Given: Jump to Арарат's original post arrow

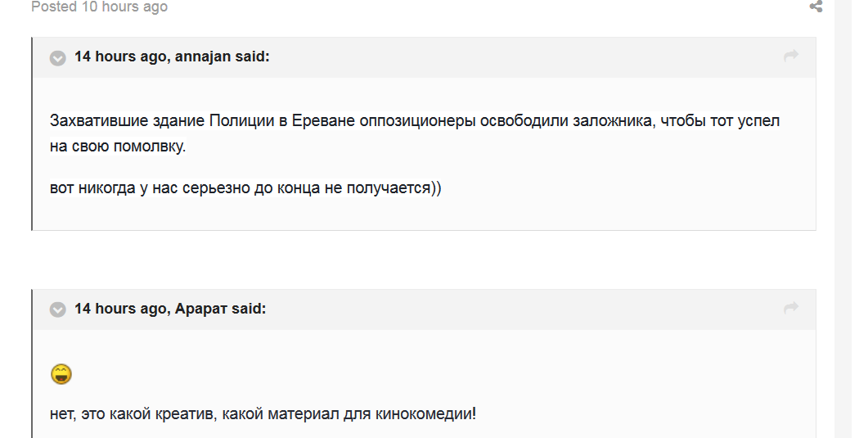Looking at the screenshot, I should (790, 309).
